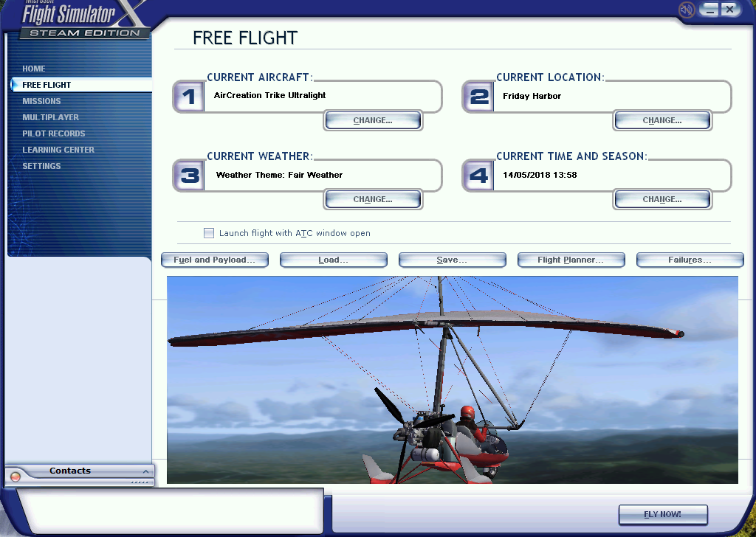Click the Friday Harbor location text

coord(532,96)
